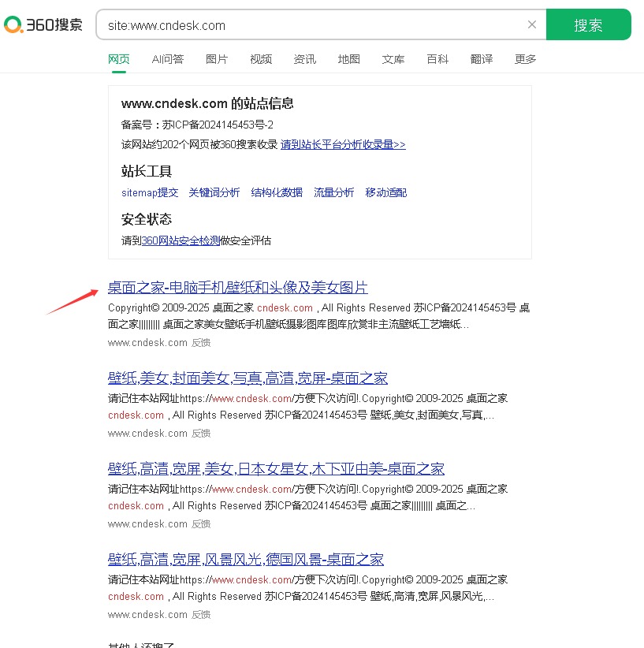The height and width of the screenshot is (648, 644).
Task: Open the 移动适配 link
Action: [386, 192]
